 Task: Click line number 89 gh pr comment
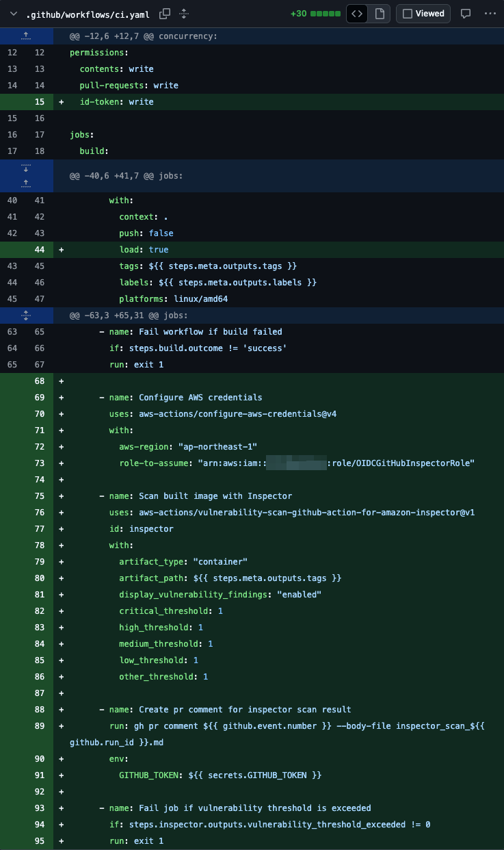coord(39,726)
